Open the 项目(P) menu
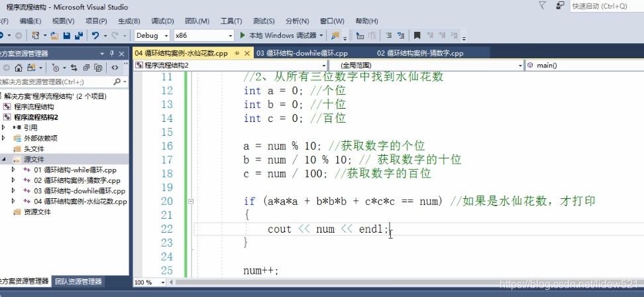 point(96,21)
